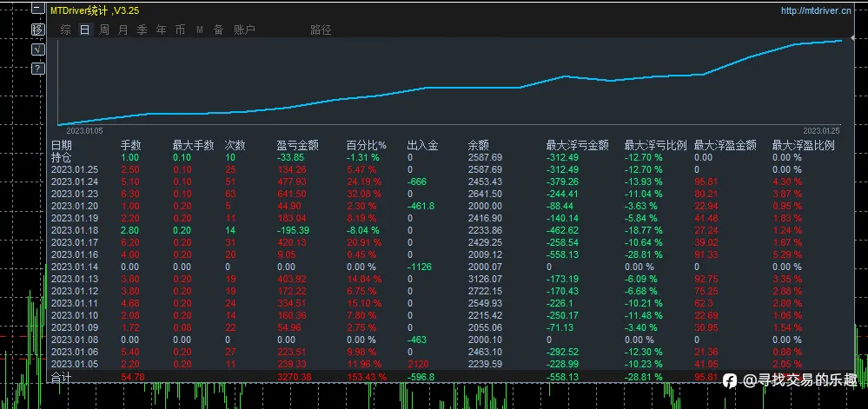Switch to the 综 summary tab
The height and width of the screenshot is (409, 868).
pos(66,30)
